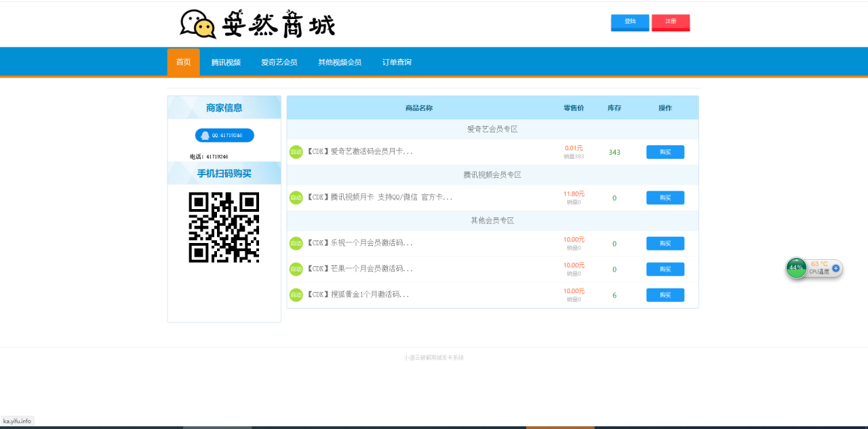Click 购买 for the 0.01元 爱奇艺 monthly card
868x429 pixels.
665,151
